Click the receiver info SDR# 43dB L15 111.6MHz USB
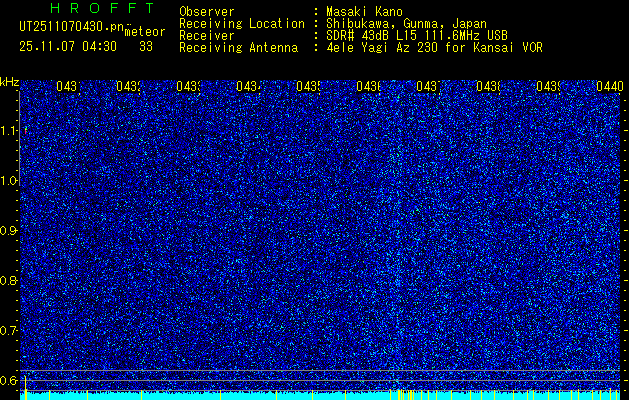Viewport: 629px width, 400px height. point(417,36)
